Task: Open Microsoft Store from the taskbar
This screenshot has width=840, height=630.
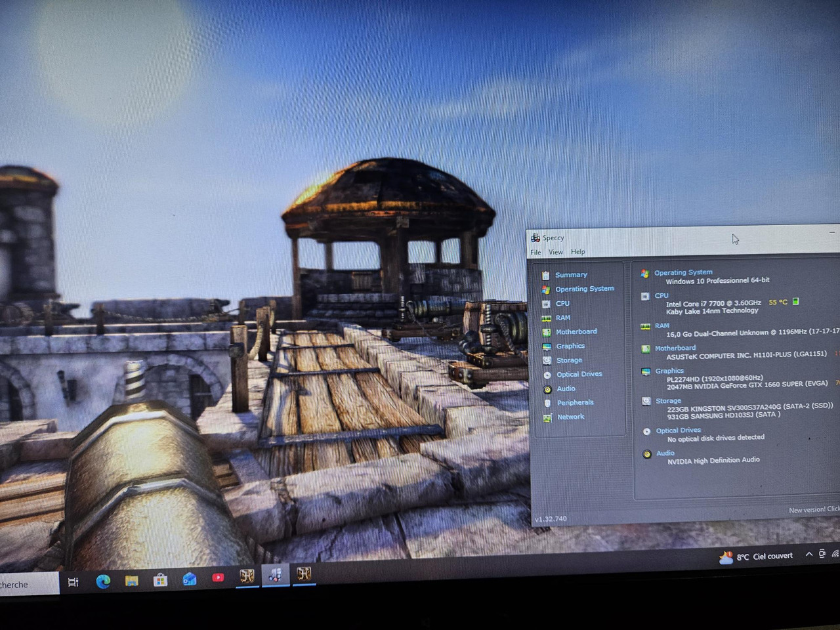Action: coord(160,580)
